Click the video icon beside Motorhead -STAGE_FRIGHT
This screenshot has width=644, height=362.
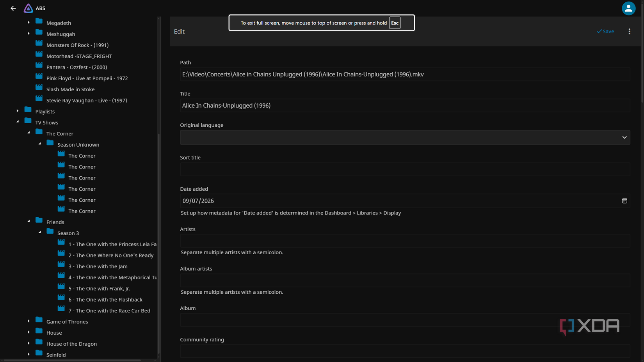(x=39, y=54)
